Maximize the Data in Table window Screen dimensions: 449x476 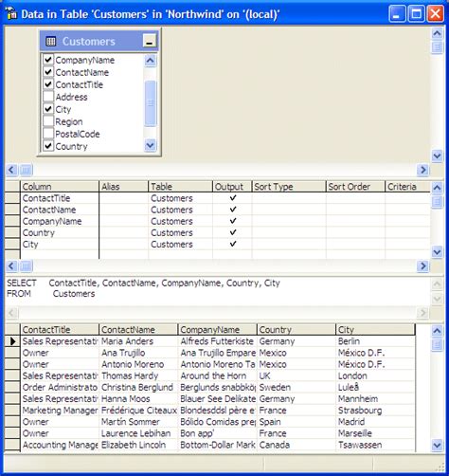click(416, 14)
